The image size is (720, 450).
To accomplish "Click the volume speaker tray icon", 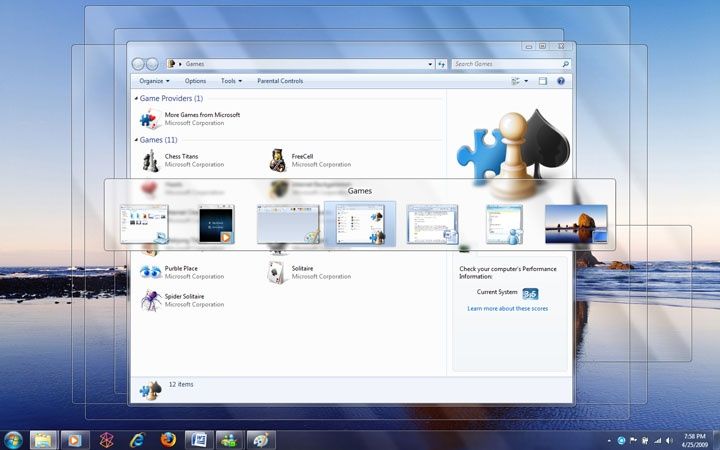I will point(669,440).
